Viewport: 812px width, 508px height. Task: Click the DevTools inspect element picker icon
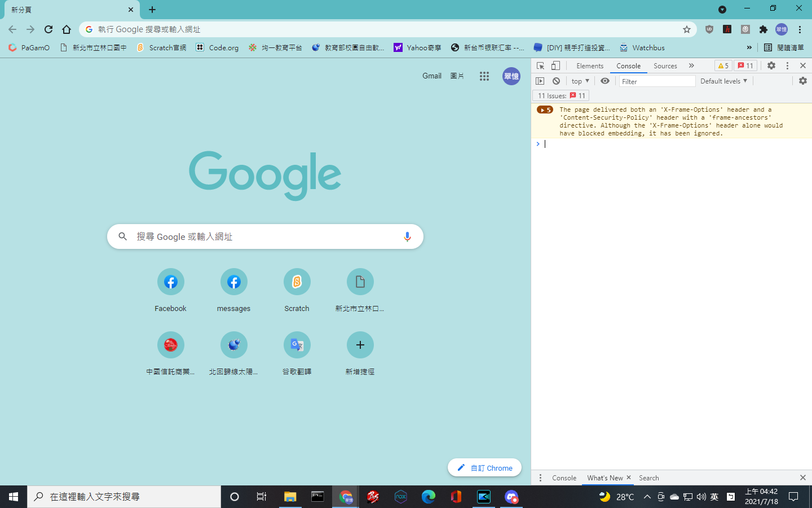[x=540, y=65]
